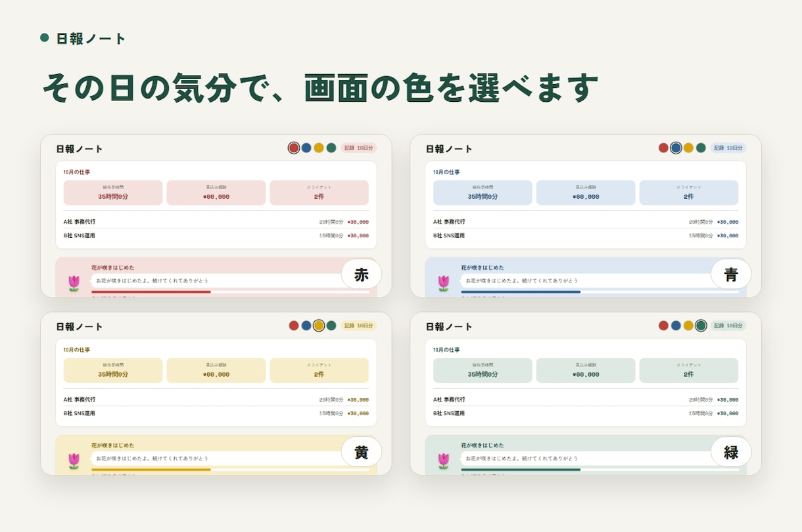Click the 35時間0分 card in the red panel
The width and height of the screenshot is (802, 532).
[x=113, y=192]
